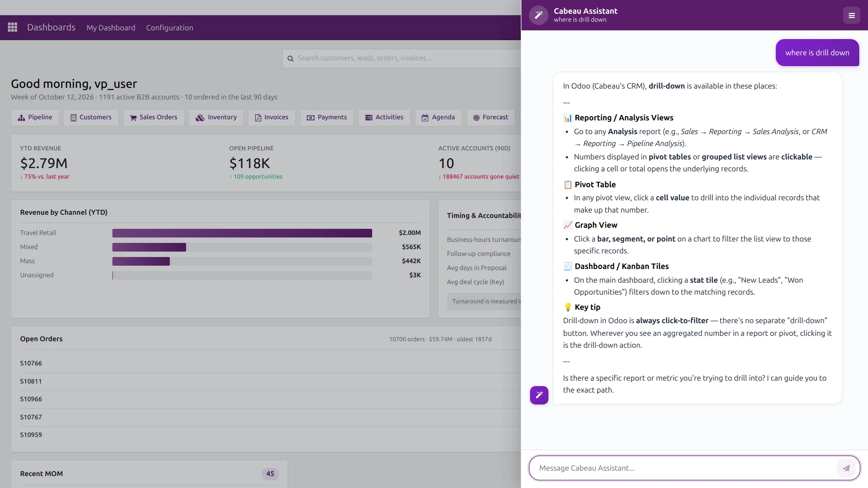Click the send message paper plane icon
868x488 pixels.
coord(846,468)
